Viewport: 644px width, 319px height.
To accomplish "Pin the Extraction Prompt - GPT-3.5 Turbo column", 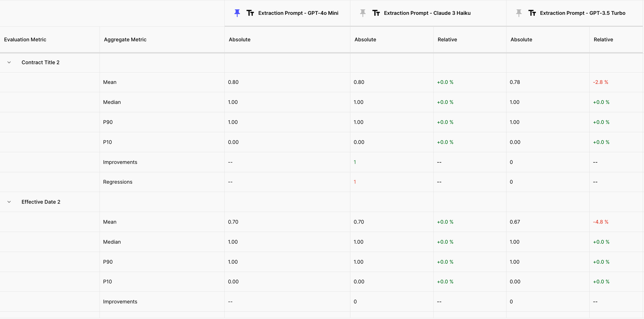I will [519, 13].
